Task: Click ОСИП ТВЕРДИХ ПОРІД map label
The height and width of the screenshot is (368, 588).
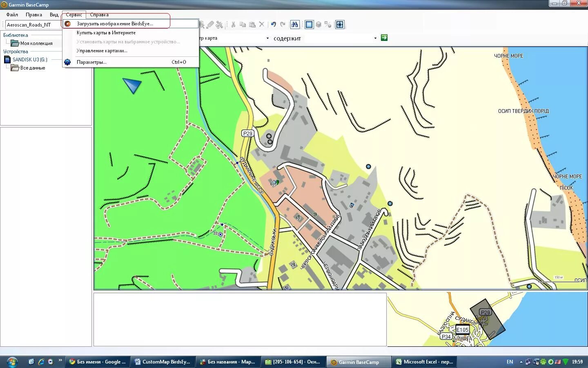Action: [523, 111]
